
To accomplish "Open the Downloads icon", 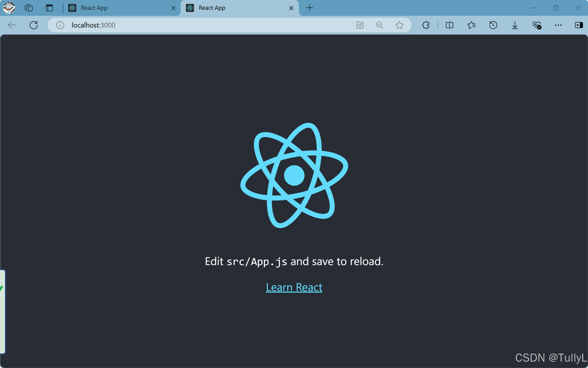I will point(515,25).
